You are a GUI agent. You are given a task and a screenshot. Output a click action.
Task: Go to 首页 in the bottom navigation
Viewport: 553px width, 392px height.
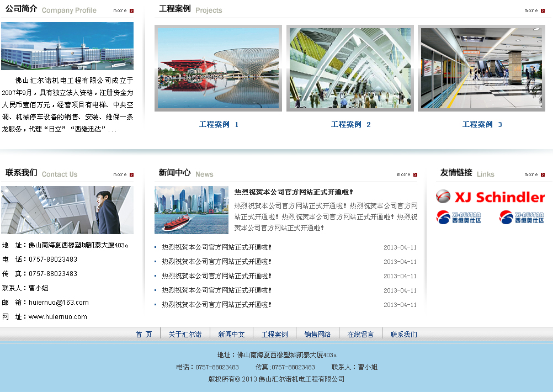(x=143, y=334)
